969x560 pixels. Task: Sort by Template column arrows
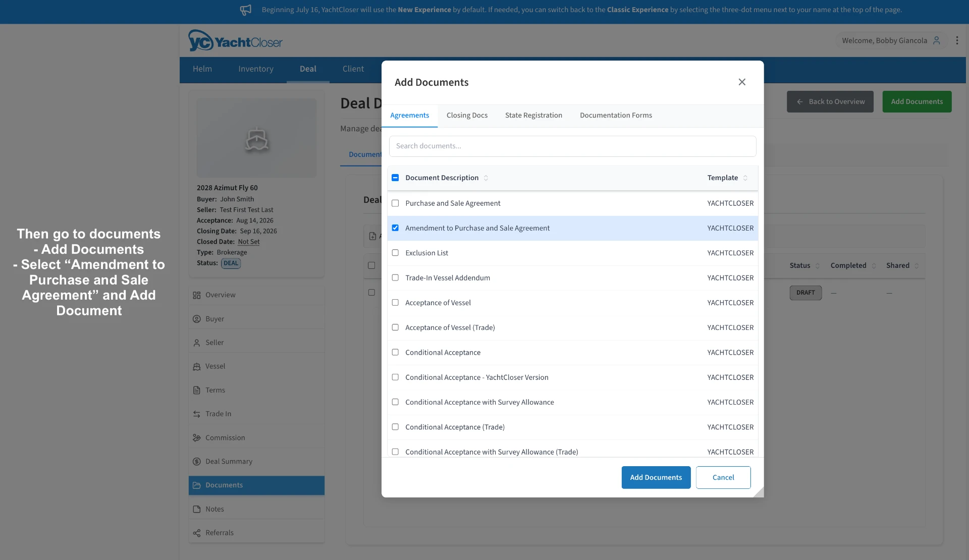click(x=745, y=178)
